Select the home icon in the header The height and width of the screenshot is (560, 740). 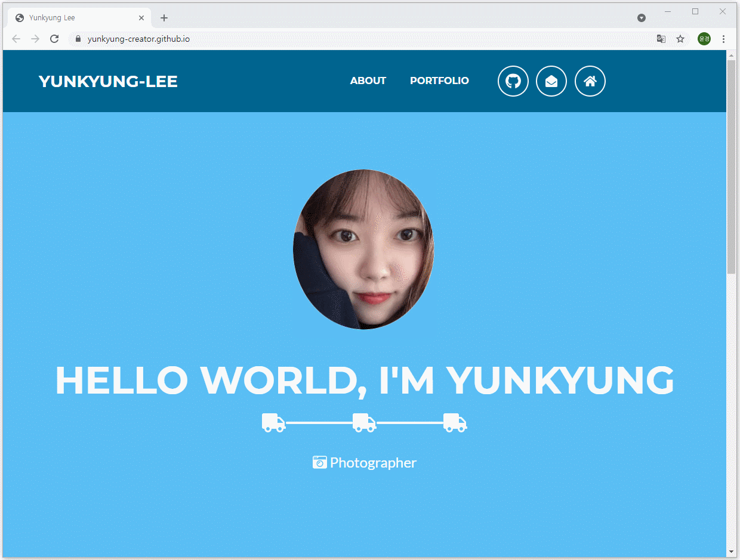(590, 81)
